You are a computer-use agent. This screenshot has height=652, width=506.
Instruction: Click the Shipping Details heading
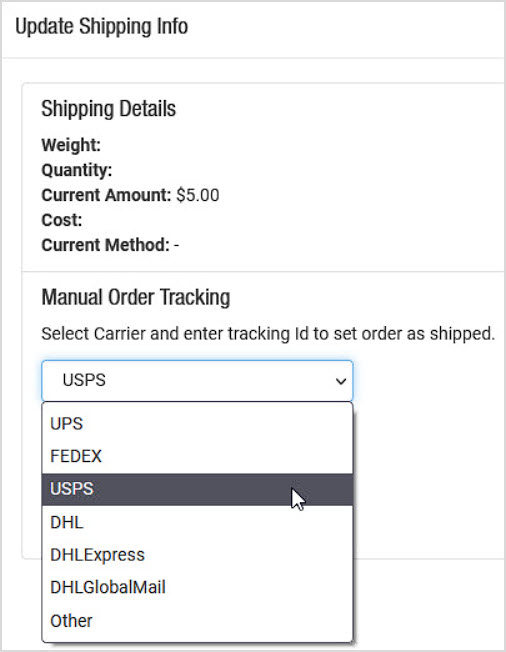109,109
